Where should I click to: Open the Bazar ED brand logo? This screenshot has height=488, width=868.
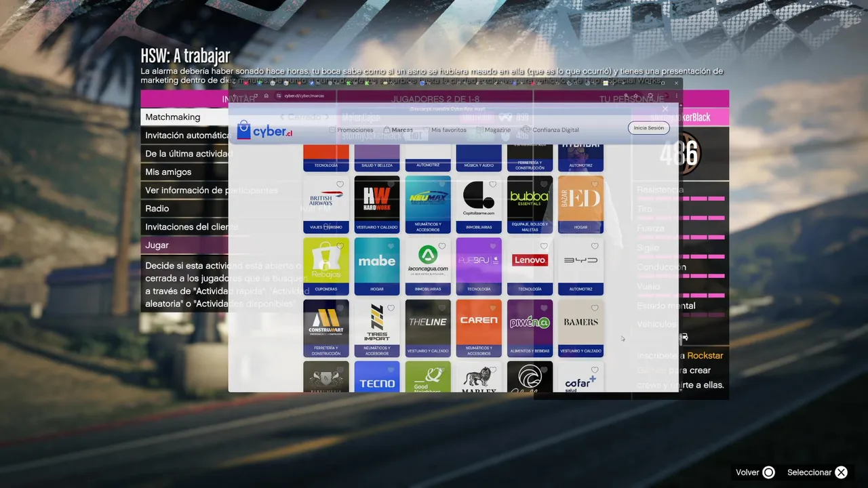pos(580,198)
